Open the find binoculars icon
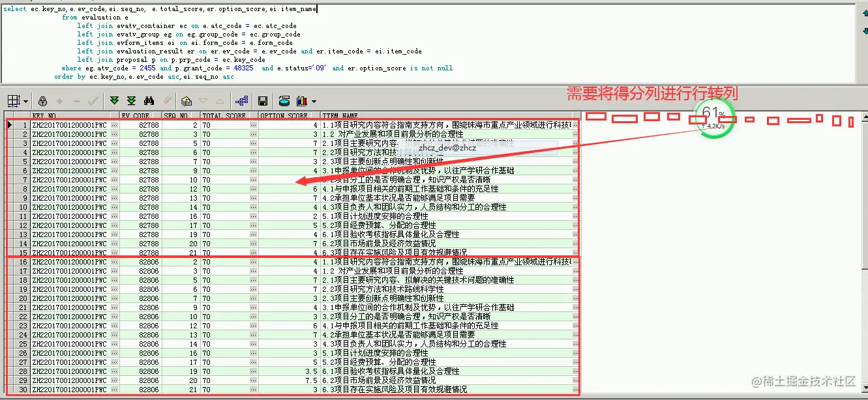The image size is (868, 400). coord(149,102)
